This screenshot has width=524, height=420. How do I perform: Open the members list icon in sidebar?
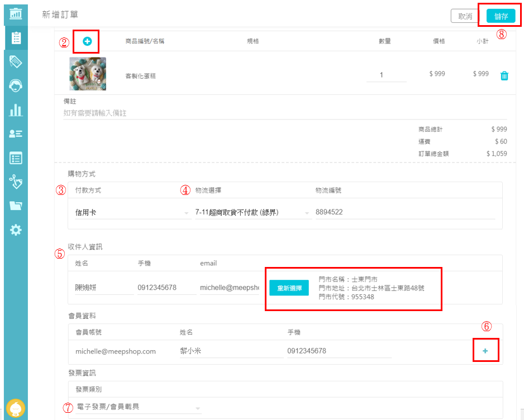16,133
